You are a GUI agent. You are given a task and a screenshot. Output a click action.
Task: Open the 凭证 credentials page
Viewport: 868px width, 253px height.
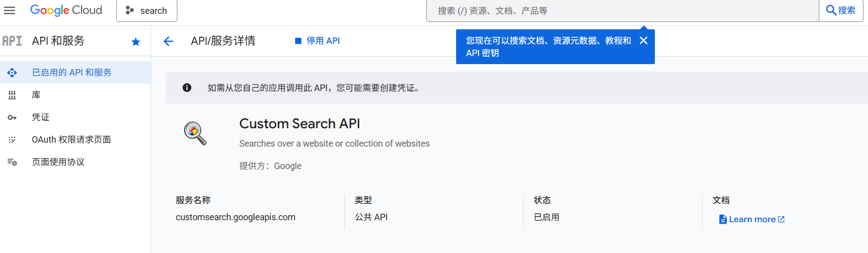tap(41, 117)
